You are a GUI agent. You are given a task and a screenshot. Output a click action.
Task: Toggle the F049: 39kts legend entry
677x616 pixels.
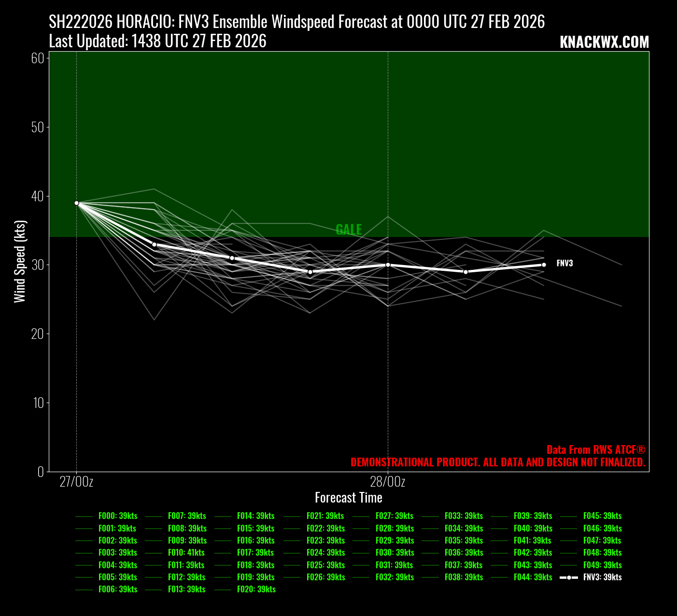tap(602, 565)
